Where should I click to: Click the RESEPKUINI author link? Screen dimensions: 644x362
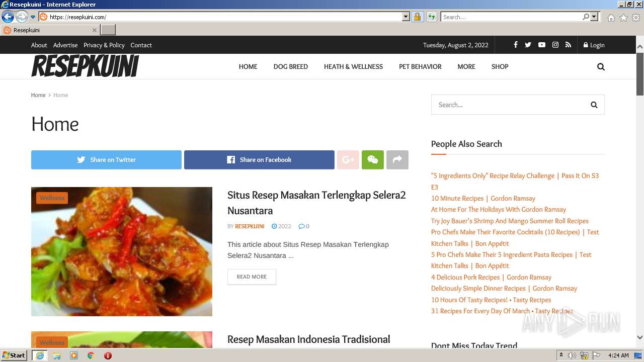tap(250, 226)
